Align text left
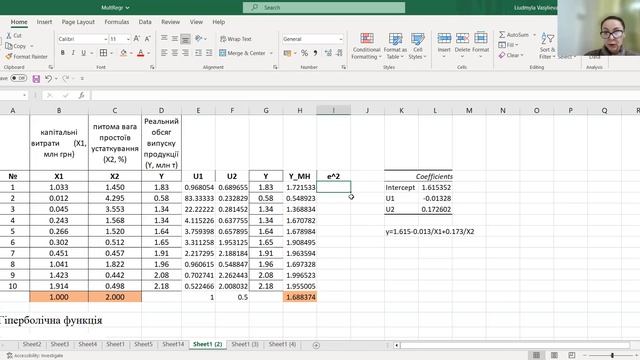Screen dimensions: 640x360 click(164, 53)
